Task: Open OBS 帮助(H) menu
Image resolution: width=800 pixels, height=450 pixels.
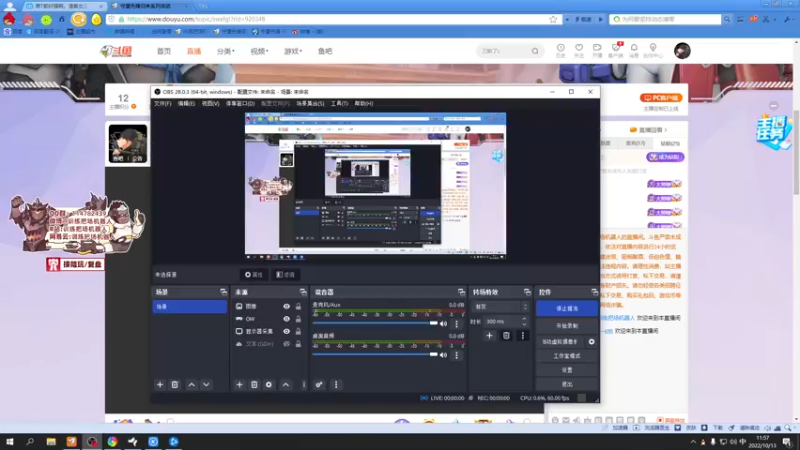Action: tap(364, 104)
